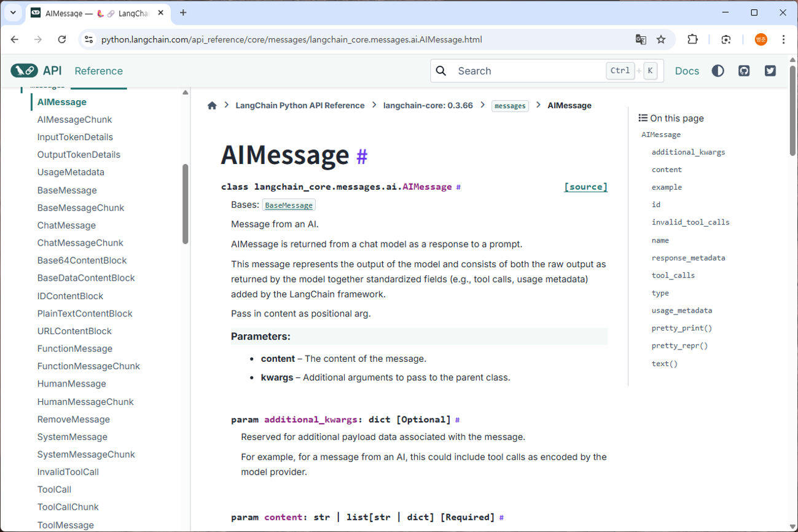Open InputTokenDetails in the sidebar

75,137
